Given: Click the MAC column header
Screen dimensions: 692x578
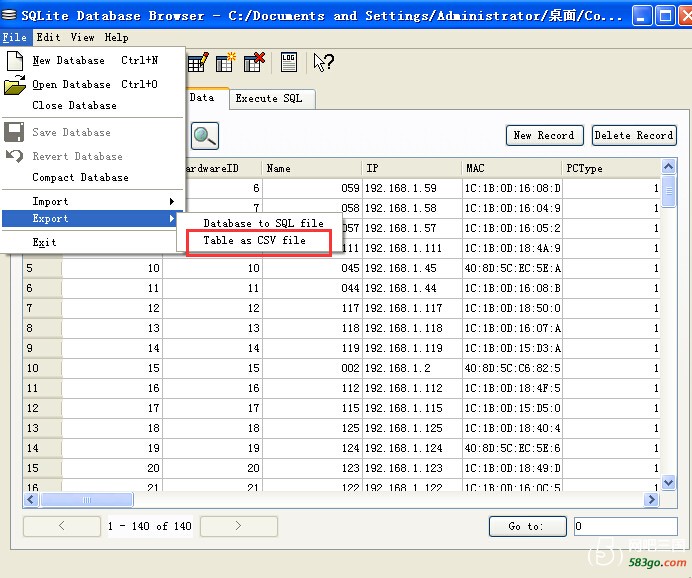Looking at the screenshot, I should pyautogui.click(x=512, y=168).
